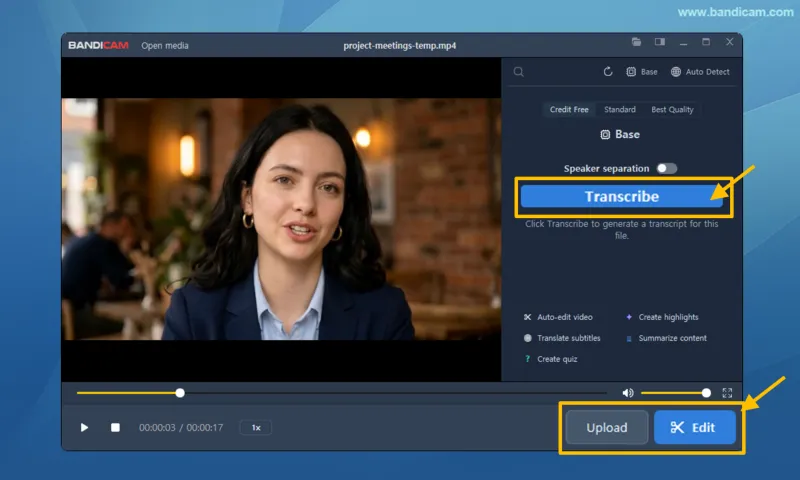Click Auto-edit video option
This screenshot has height=480, width=800.
[558, 317]
